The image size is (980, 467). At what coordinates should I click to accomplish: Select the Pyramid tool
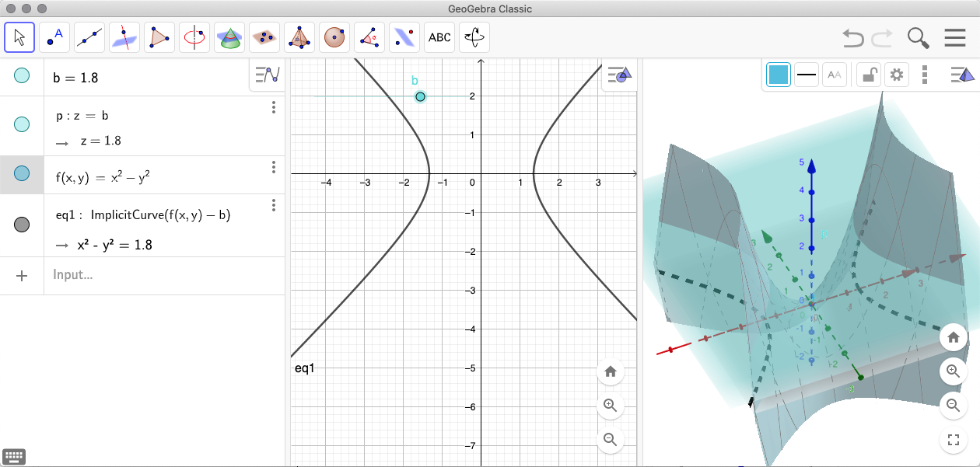[299, 37]
